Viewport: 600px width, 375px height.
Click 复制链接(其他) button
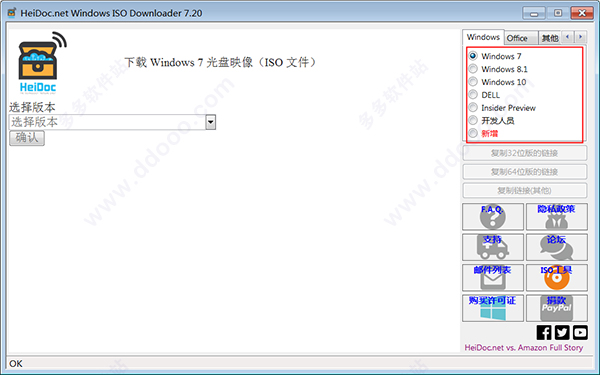click(524, 191)
